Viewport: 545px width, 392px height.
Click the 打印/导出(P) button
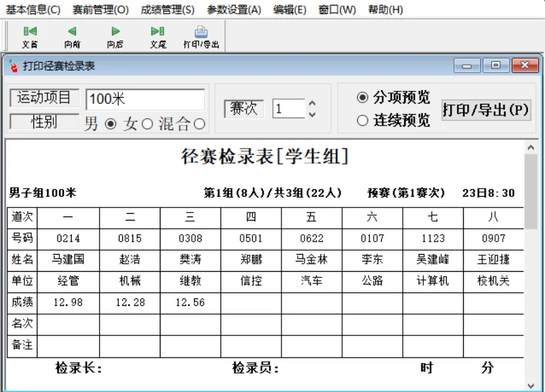(486, 110)
